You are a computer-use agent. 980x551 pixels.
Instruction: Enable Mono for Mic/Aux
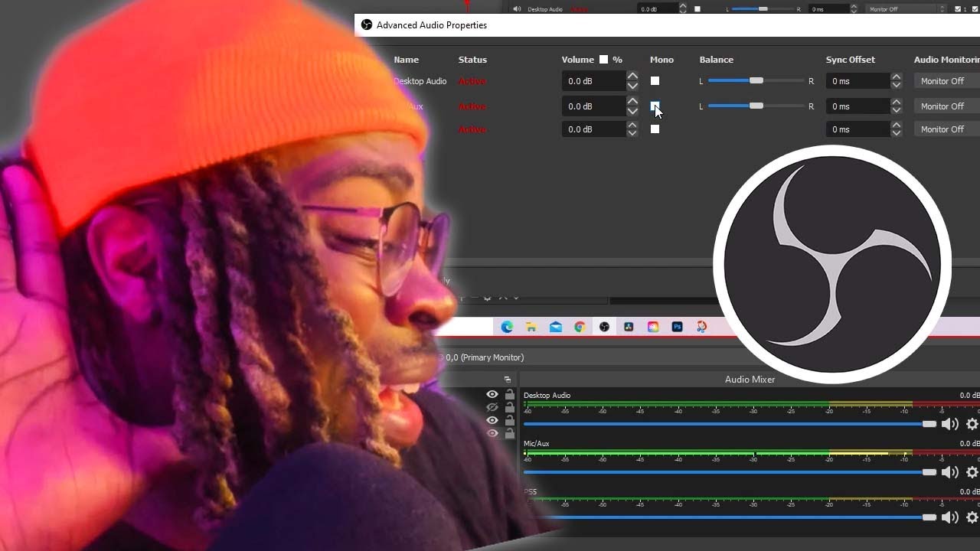(655, 106)
